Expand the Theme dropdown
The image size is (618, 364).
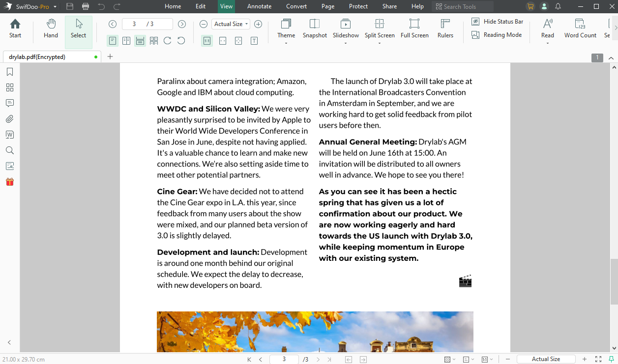click(286, 43)
